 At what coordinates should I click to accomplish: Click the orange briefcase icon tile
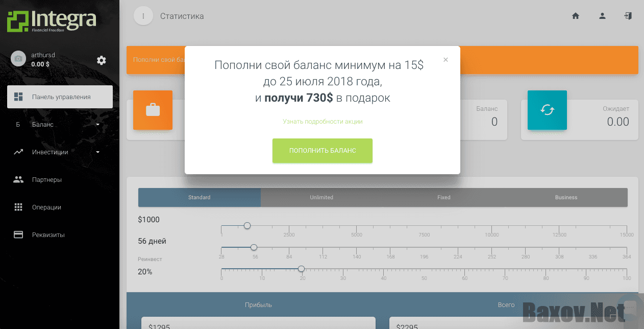coord(153,110)
